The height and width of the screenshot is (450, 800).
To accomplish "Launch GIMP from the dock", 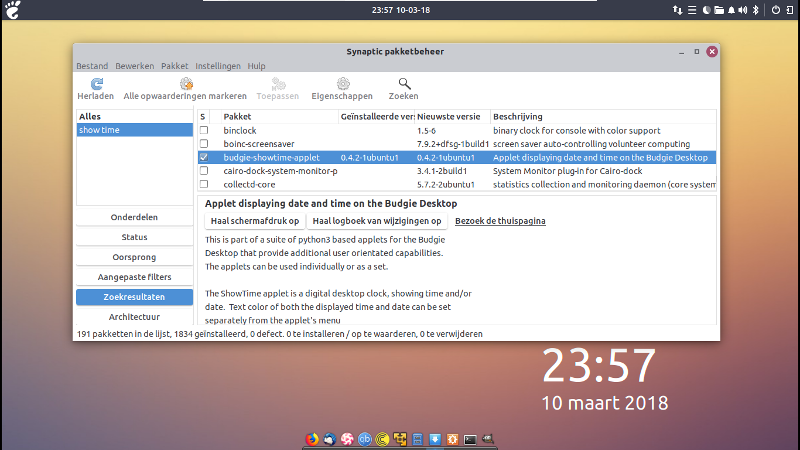I will [x=488, y=438].
